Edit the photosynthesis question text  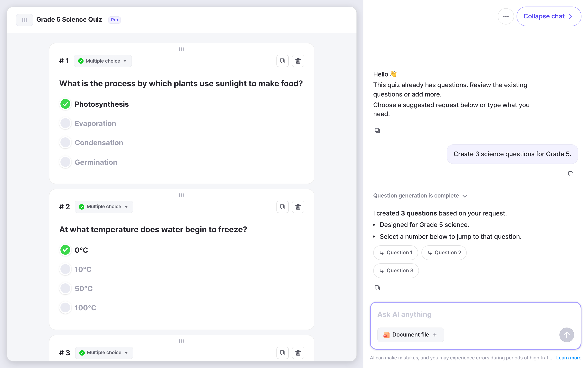(x=181, y=83)
